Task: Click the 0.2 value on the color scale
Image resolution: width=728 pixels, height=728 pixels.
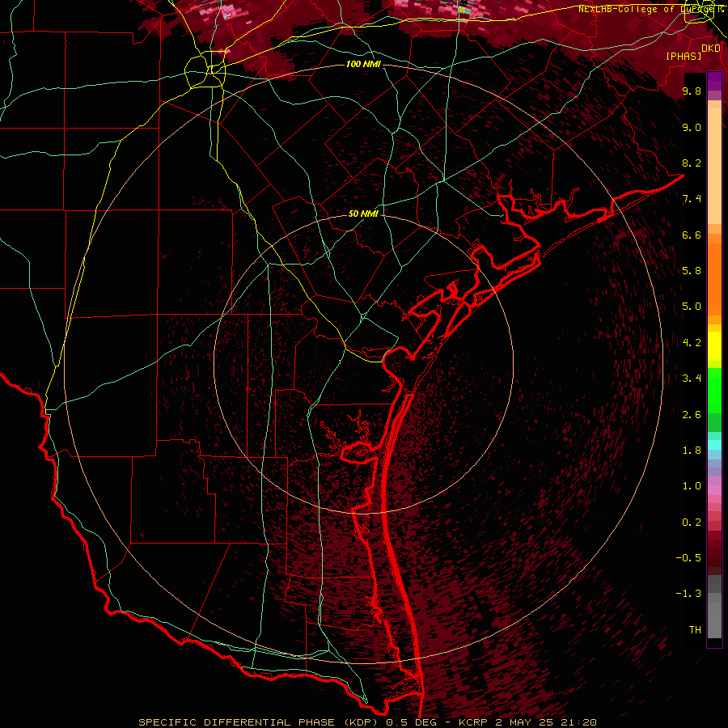Action: point(692,523)
